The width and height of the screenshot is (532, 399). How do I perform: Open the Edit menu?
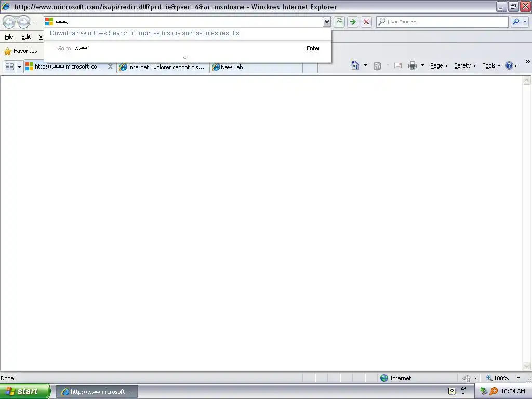pos(26,37)
